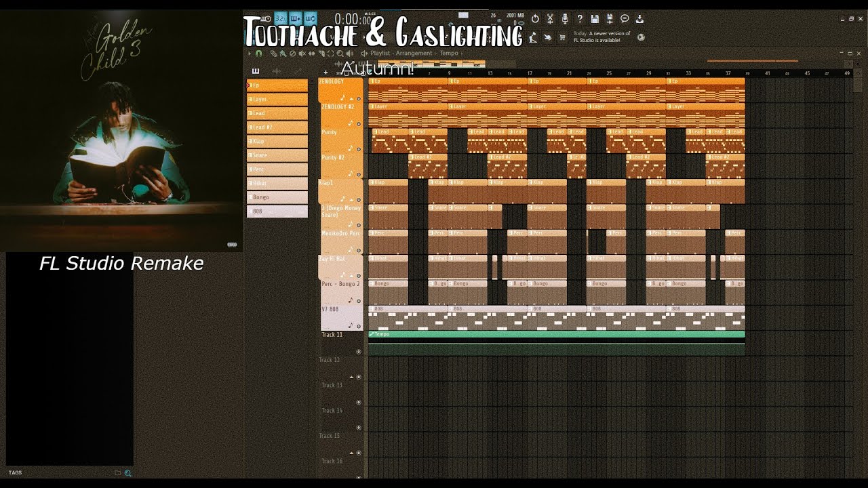Toggle the playlist snap magnet icon
868x488 pixels.
coord(258,54)
